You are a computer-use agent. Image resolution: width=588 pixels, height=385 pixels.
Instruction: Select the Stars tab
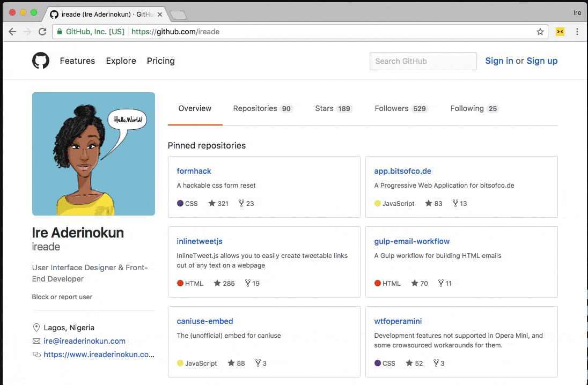pyautogui.click(x=333, y=108)
